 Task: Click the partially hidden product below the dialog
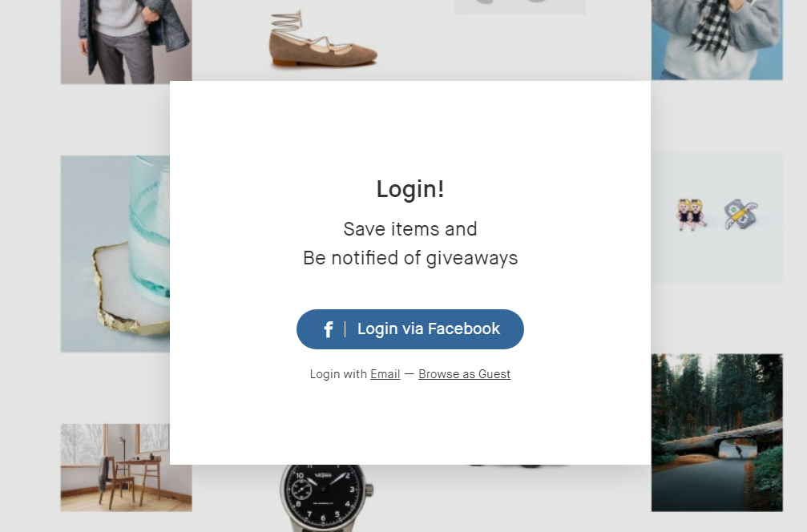520,465
